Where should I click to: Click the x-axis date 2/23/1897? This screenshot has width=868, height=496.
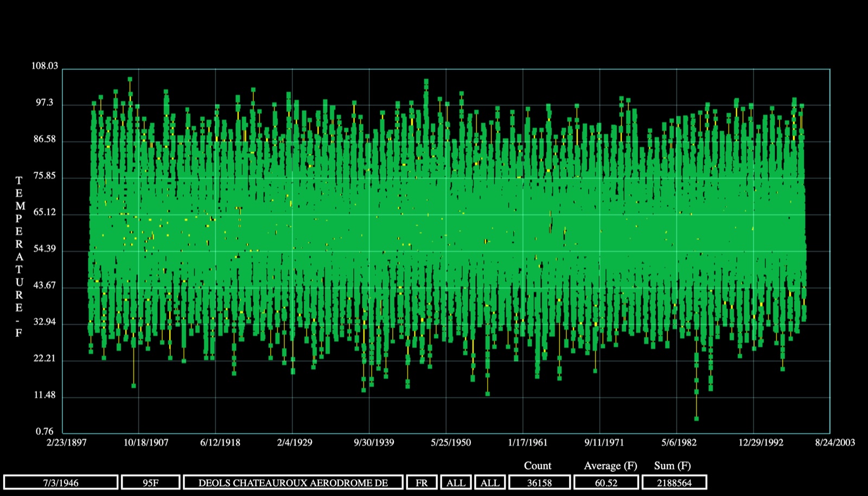coord(67,442)
